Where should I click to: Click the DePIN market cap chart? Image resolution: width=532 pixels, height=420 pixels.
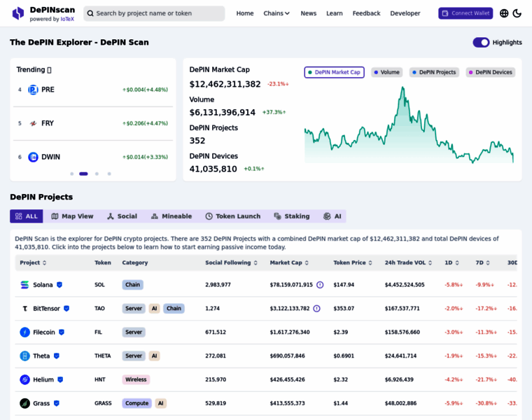[x=409, y=125]
